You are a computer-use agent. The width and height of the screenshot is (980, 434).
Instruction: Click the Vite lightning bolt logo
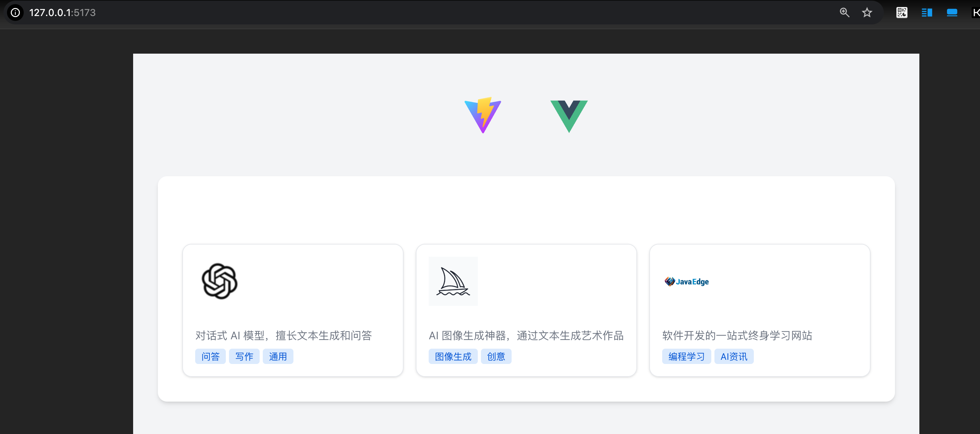(x=482, y=116)
